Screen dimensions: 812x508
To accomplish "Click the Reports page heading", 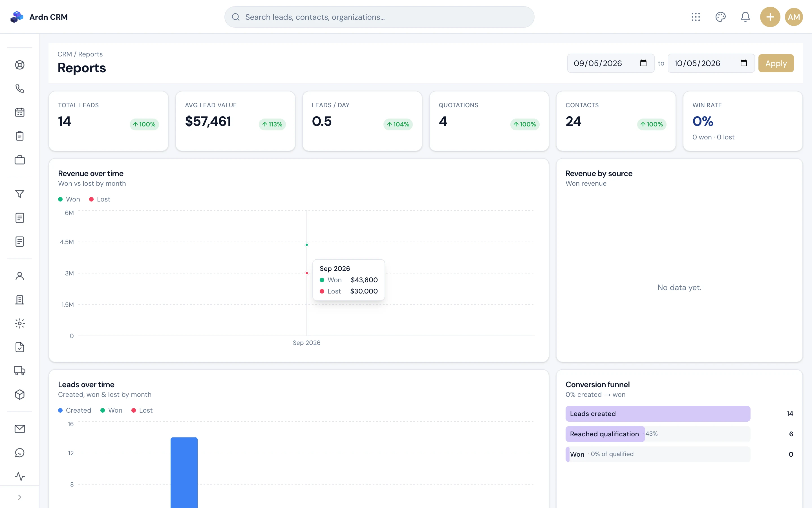I will 82,68.
